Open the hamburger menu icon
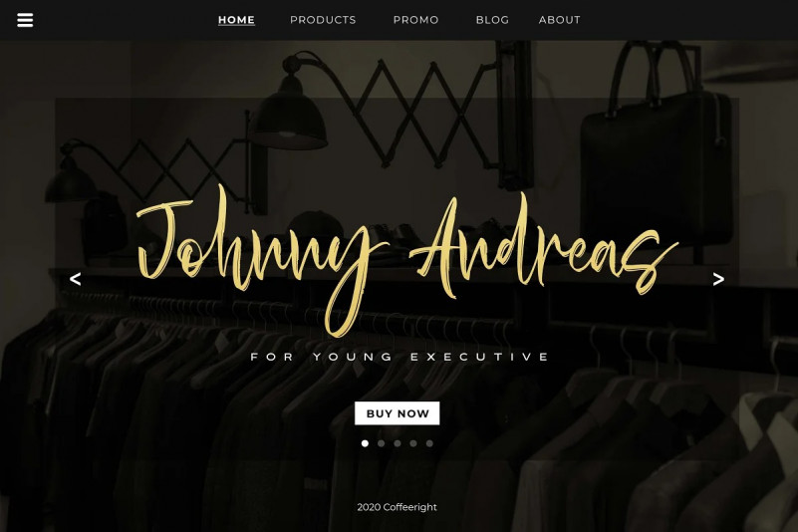Screen dimensions: 798x532 tap(25, 20)
